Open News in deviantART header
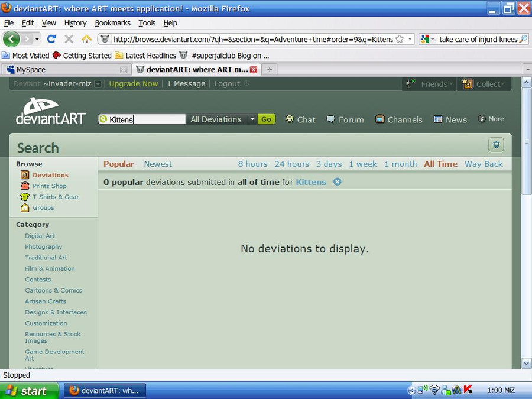The image size is (532, 399). 450,119
